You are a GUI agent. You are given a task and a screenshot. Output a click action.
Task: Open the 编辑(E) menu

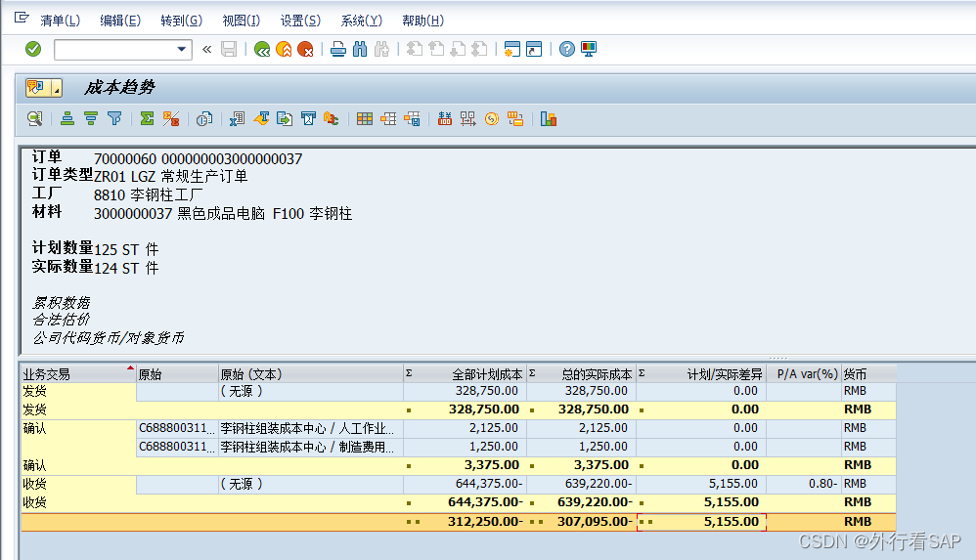tap(120, 21)
